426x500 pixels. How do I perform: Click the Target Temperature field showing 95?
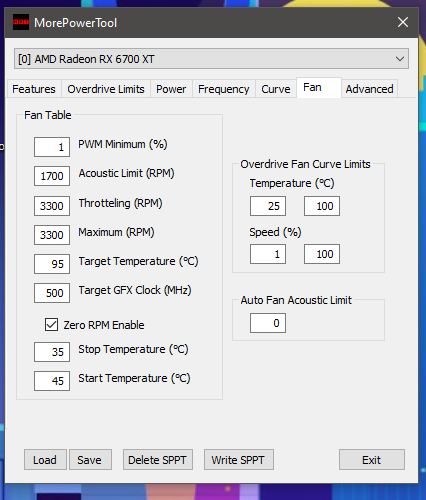tap(52, 264)
